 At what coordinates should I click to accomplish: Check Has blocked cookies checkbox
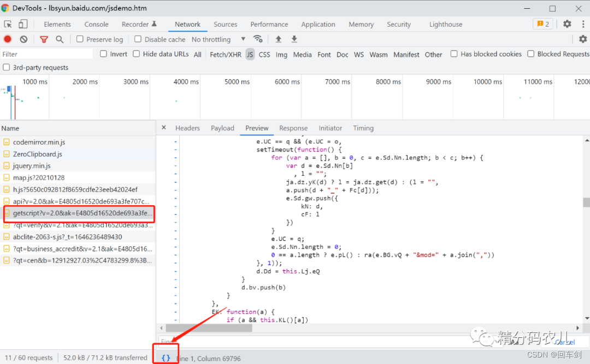(x=454, y=54)
